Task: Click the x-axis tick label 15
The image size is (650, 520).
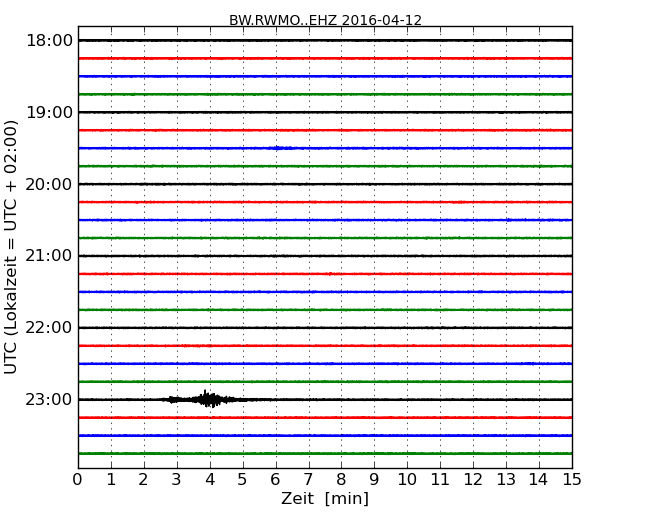Action: click(572, 480)
